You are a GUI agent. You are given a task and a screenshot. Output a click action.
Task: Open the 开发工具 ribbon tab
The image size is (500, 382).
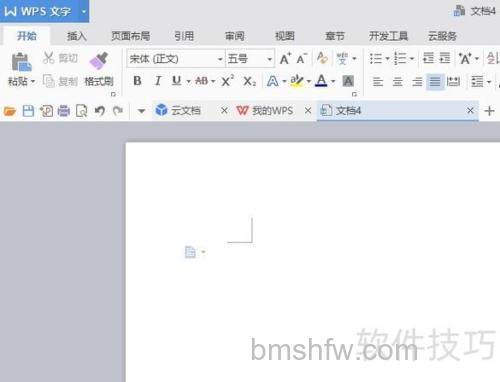click(x=388, y=36)
